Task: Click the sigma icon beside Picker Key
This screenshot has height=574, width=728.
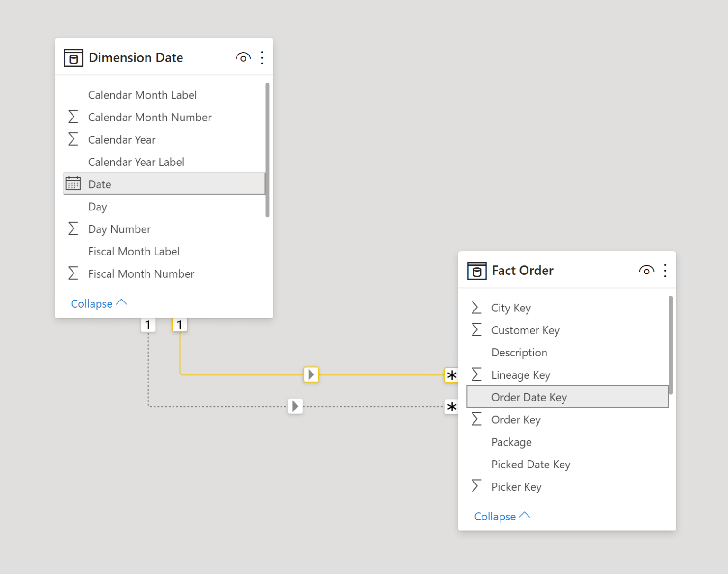Action: [477, 486]
